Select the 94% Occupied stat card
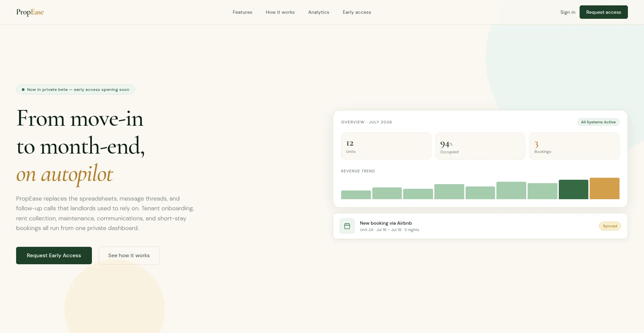 pos(480,146)
